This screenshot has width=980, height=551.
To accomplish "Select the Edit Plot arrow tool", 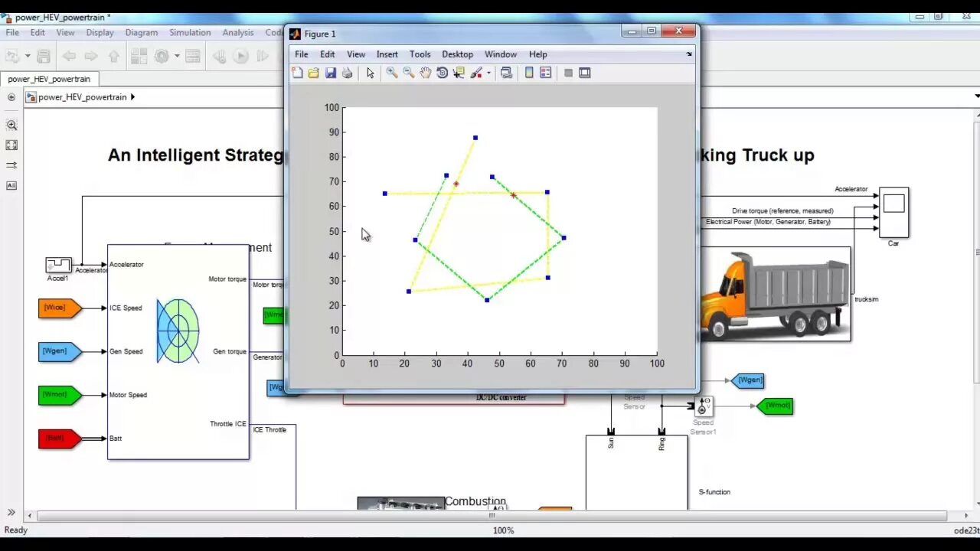I will coord(371,73).
